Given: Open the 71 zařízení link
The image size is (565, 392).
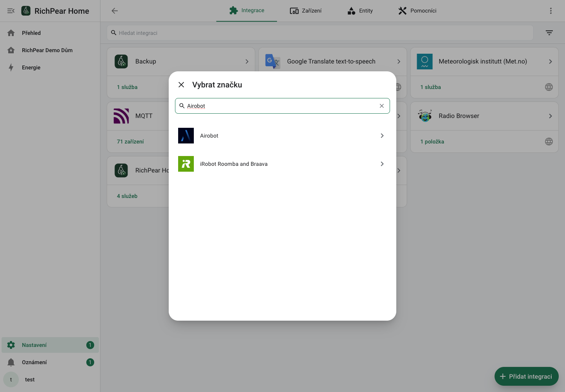Looking at the screenshot, I should [130, 142].
